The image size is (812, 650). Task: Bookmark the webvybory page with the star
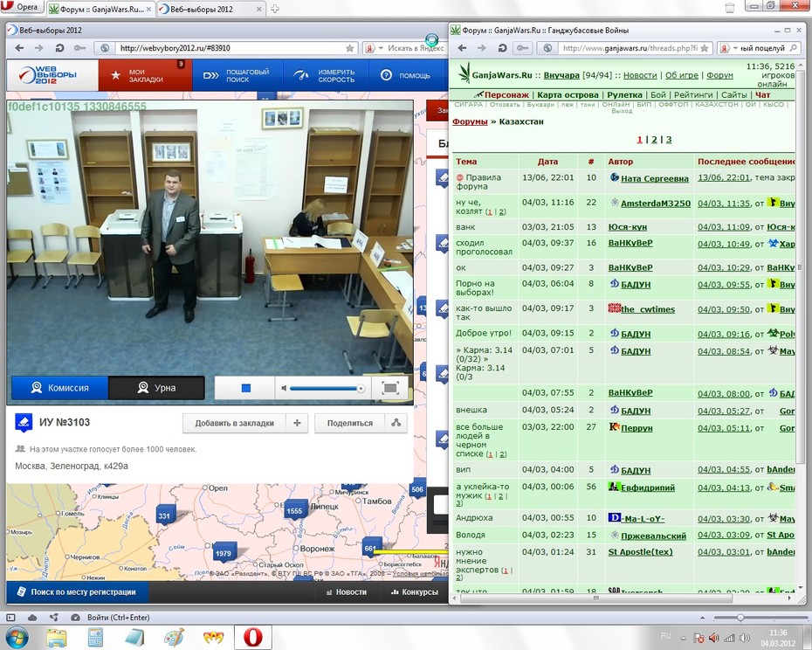349,48
